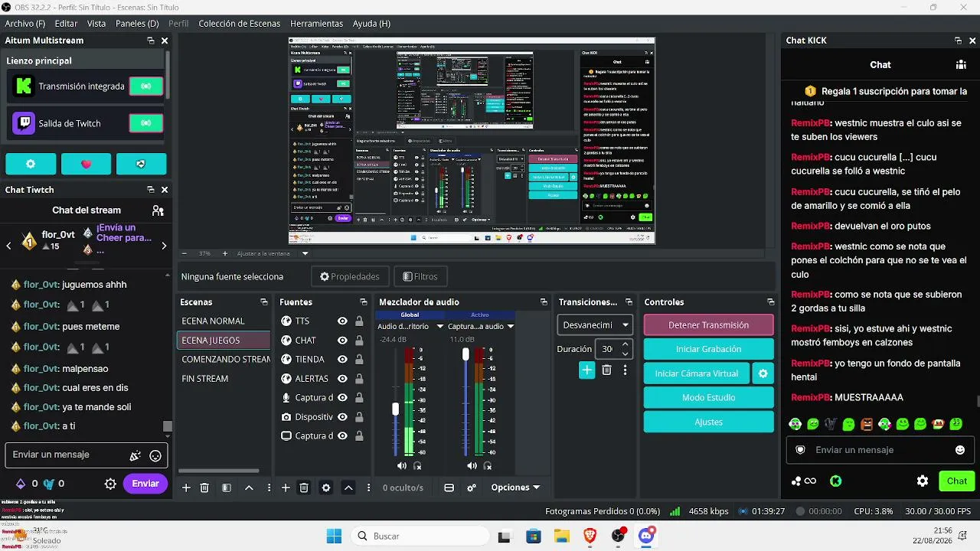This screenshot has height=551, width=980.
Task: Click the Aitum update shield-arrow button
Action: pyautogui.click(x=141, y=164)
